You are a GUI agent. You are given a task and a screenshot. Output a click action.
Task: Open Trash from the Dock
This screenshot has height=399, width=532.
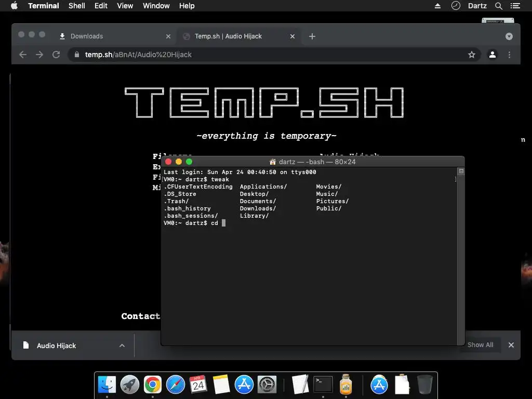[424, 385]
